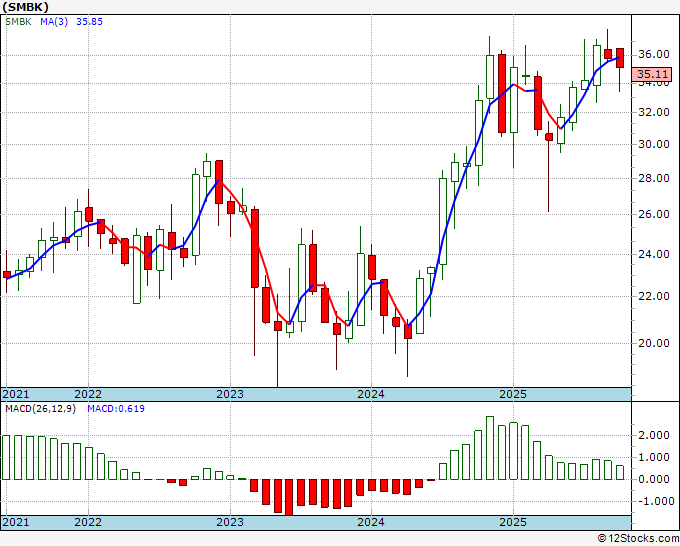The height and width of the screenshot is (546, 680).
Task: Click the 35.85 moving average value
Action: 89,22
